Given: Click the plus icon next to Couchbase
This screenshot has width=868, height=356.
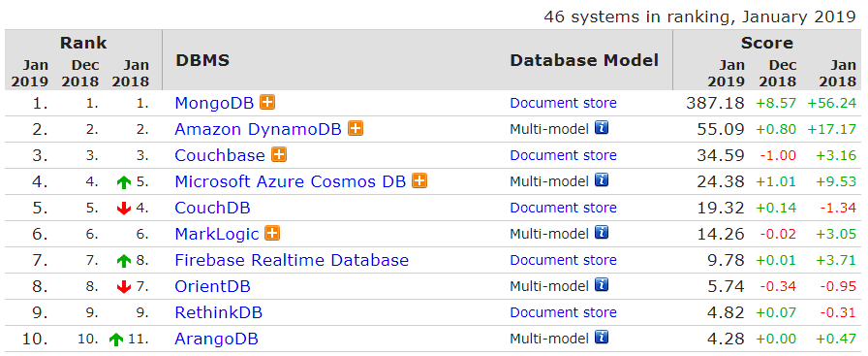Looking at the screenshot, I should [x=279, y=154].
